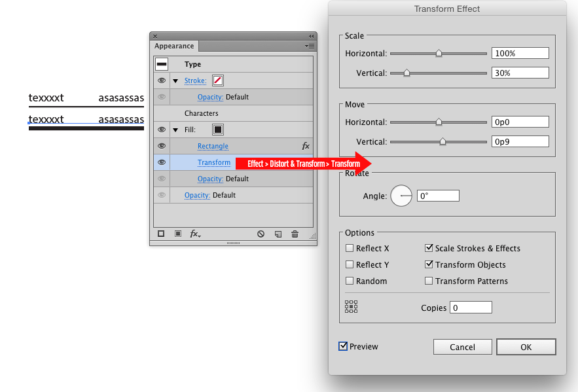This screenshot has width=578, height=392.
Task: Delete selected item with the trash icon
Action: coord(295,234)
